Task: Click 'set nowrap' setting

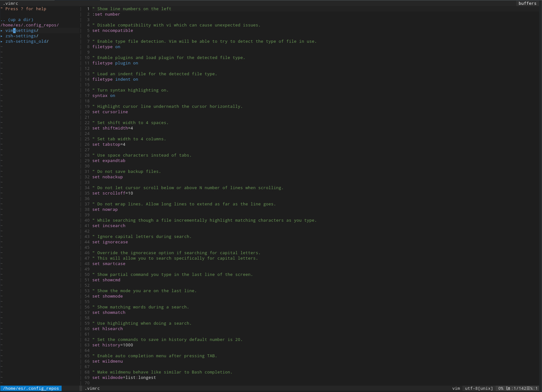Action: click(x=105, y=210)
